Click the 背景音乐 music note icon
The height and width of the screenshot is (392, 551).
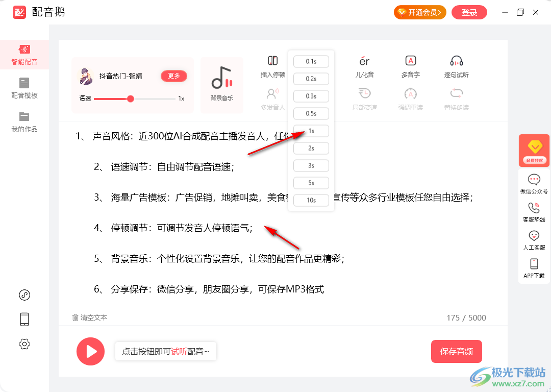click(221, 78)
